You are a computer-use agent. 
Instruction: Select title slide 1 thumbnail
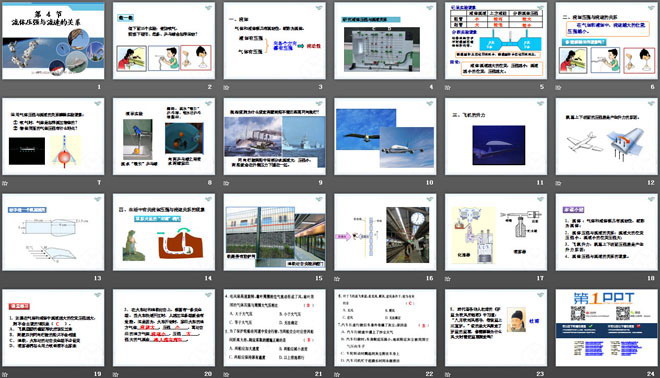click(53, 41)
